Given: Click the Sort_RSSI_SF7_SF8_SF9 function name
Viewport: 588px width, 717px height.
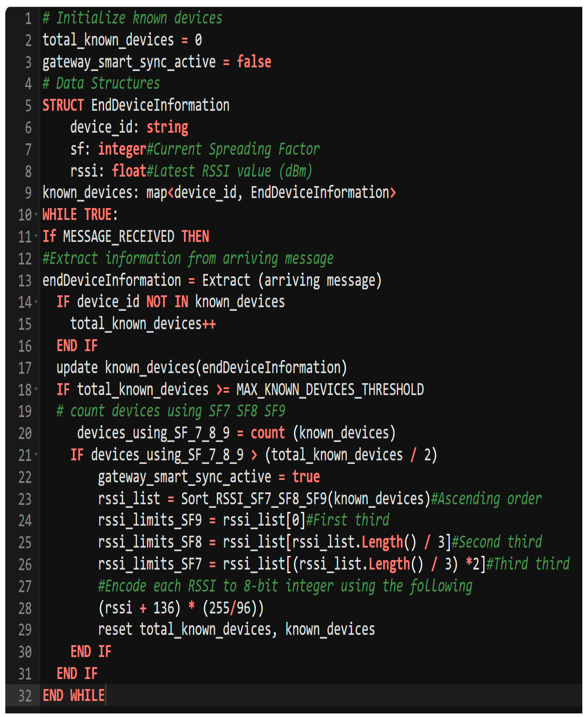Looking at the screenshot, I should pos(254,499).
